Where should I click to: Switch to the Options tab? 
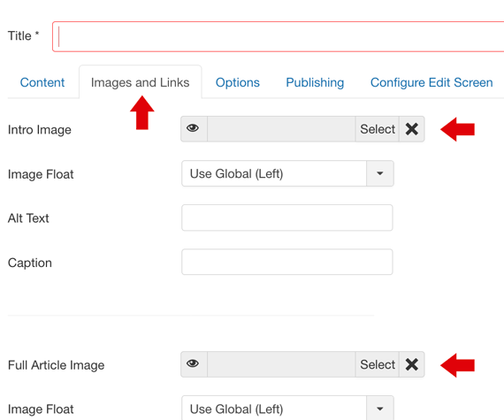click(x=238, y=82)
